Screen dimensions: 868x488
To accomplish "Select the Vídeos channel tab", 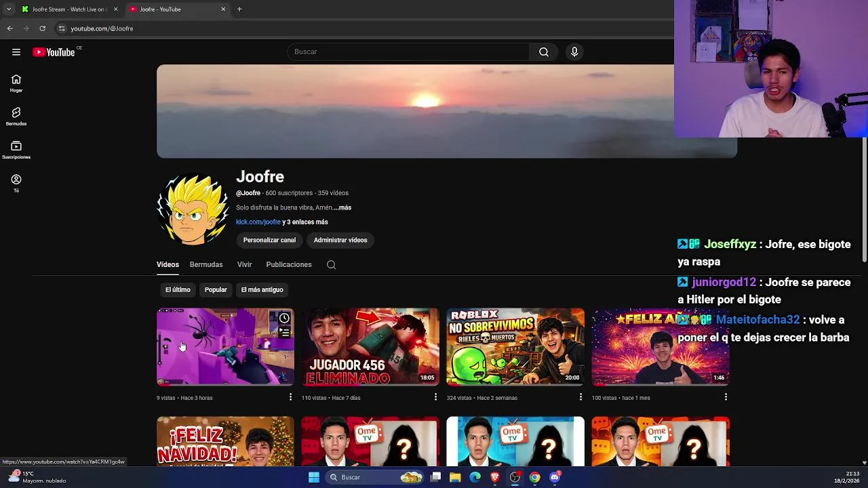I will coord(167,265).
